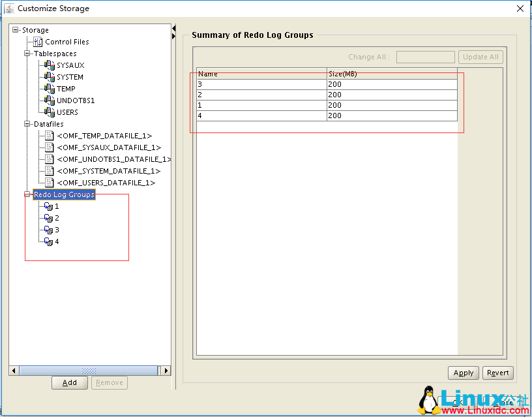This screenshot has width=532, height=417.
Task: Click the UNDOTBS1 tablespace icon
Action: pyautogui.click(x=48, y=100)
